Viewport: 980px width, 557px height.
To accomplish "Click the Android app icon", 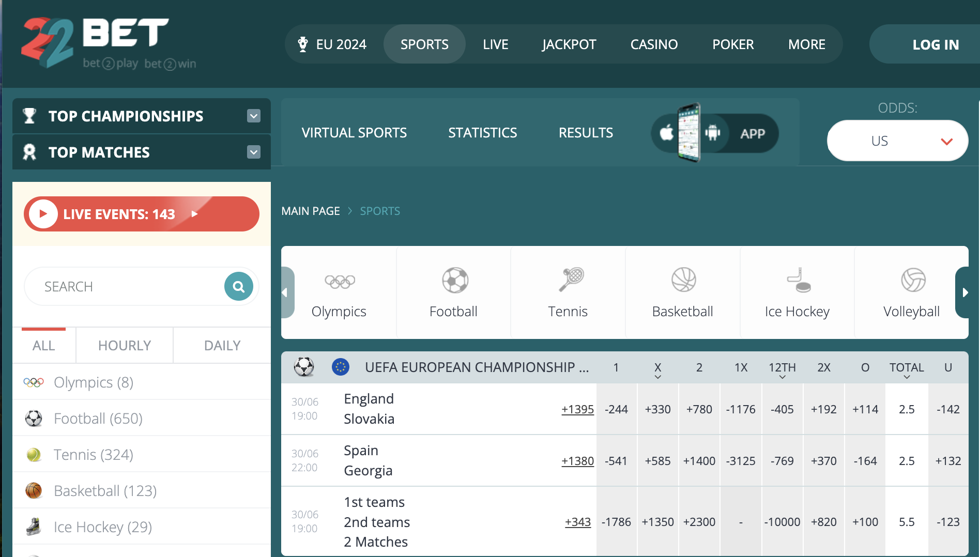I will [x=712, y=133].
